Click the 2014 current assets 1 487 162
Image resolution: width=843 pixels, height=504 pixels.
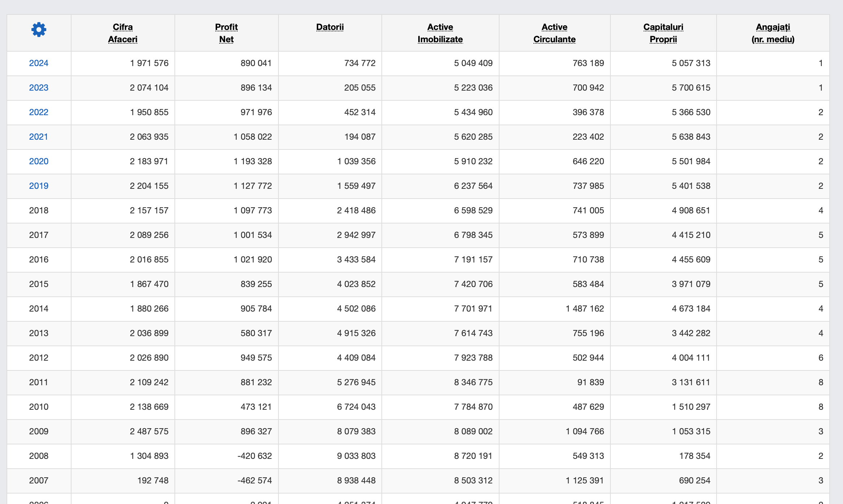pyautogui.click(x=585, y=309)
